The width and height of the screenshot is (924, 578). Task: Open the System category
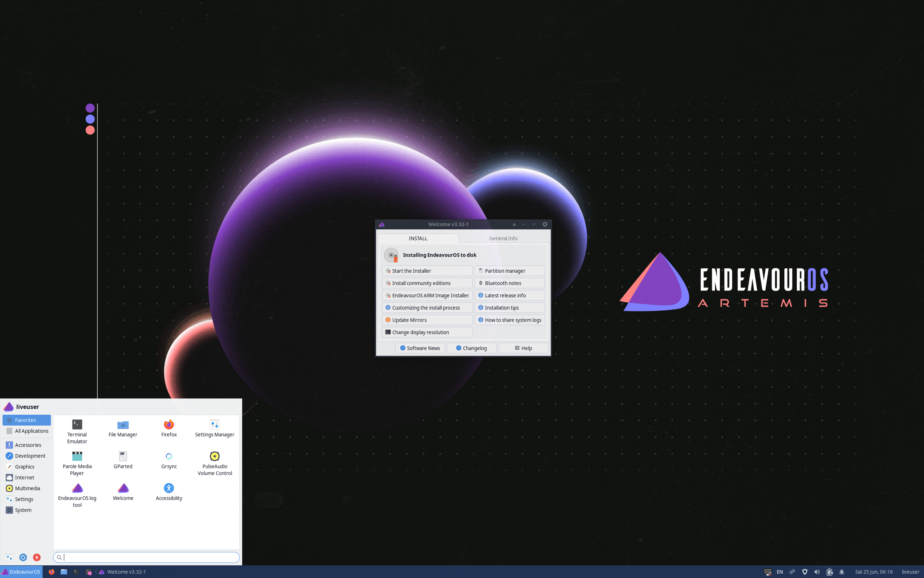point(26,510)
